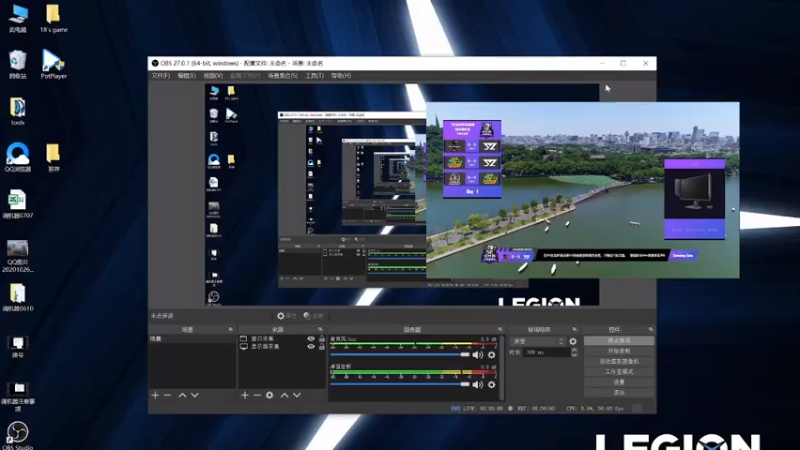Open the 工具(T) Tools menu
The image size is (800, 450).
point(314,76)
